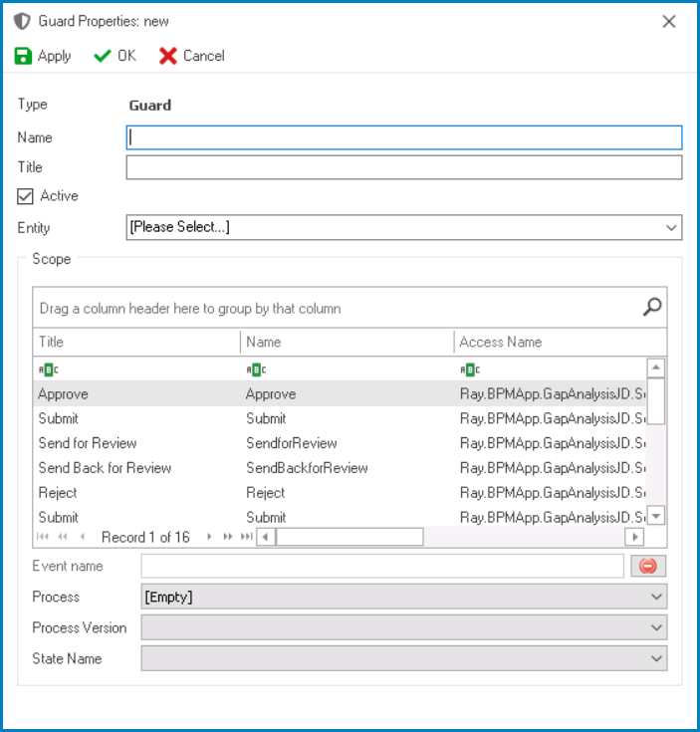This screenshot has height=732, width=700.
Task: Go to the next record in navigator
Action: pos(209,537)
